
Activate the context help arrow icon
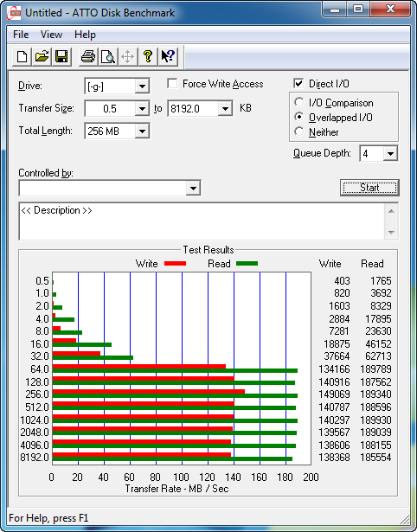coord(168,56)
